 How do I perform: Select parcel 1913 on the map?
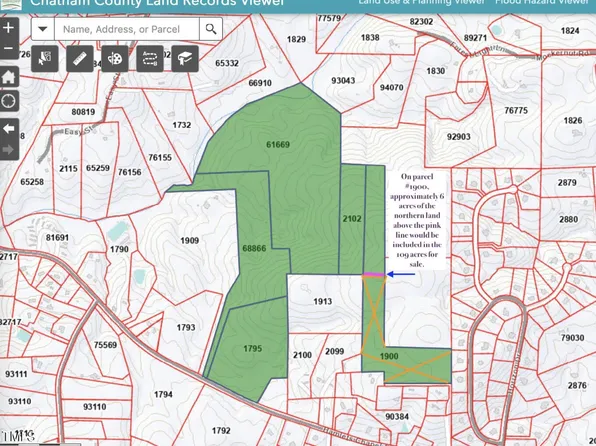(x=322, y=302)
